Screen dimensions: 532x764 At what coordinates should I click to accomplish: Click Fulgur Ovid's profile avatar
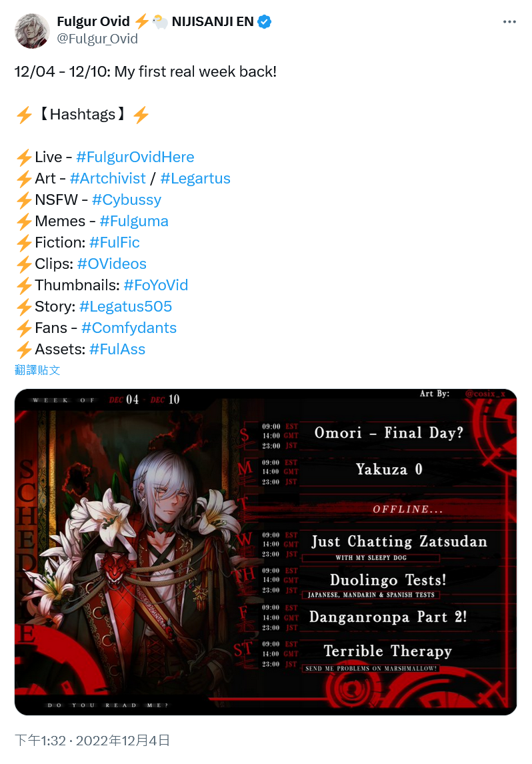32,31
